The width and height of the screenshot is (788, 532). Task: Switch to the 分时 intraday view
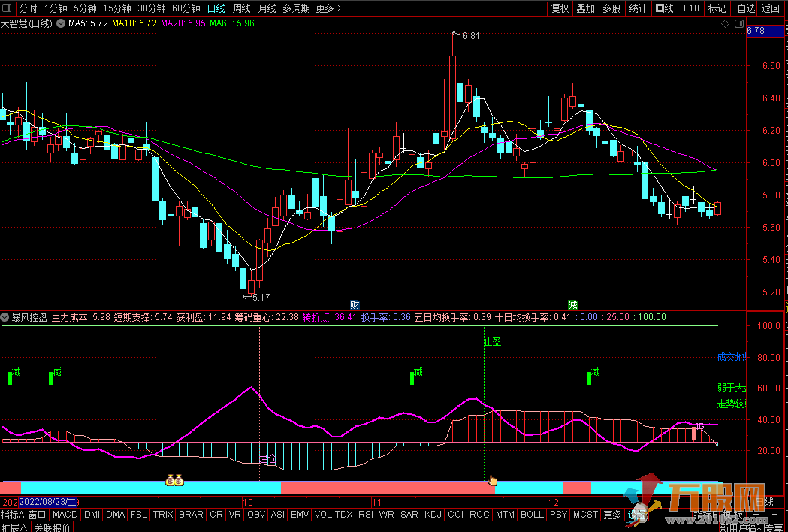coord(29,8)
